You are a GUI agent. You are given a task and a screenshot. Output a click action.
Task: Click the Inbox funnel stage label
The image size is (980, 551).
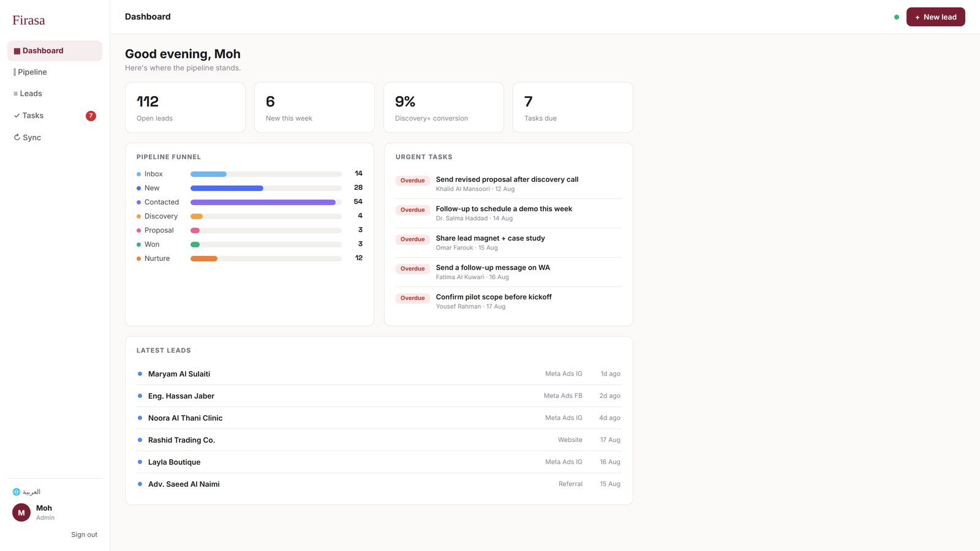pos(154,174)
